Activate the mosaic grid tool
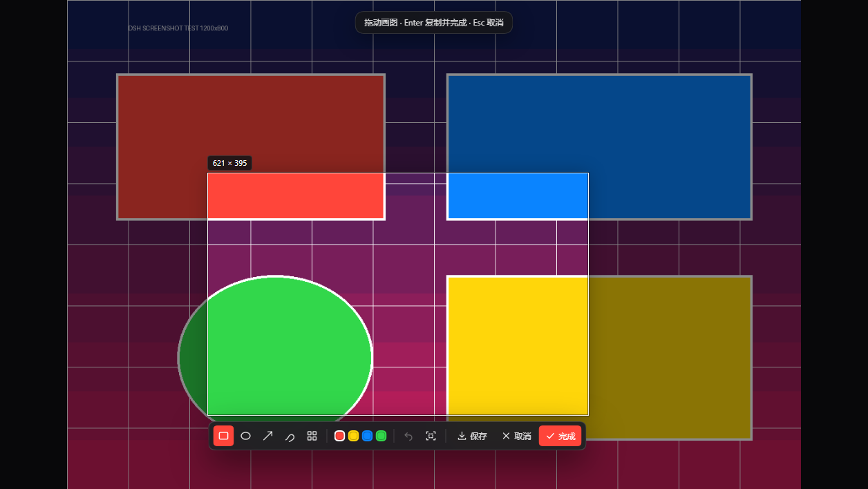 [312, 436]
